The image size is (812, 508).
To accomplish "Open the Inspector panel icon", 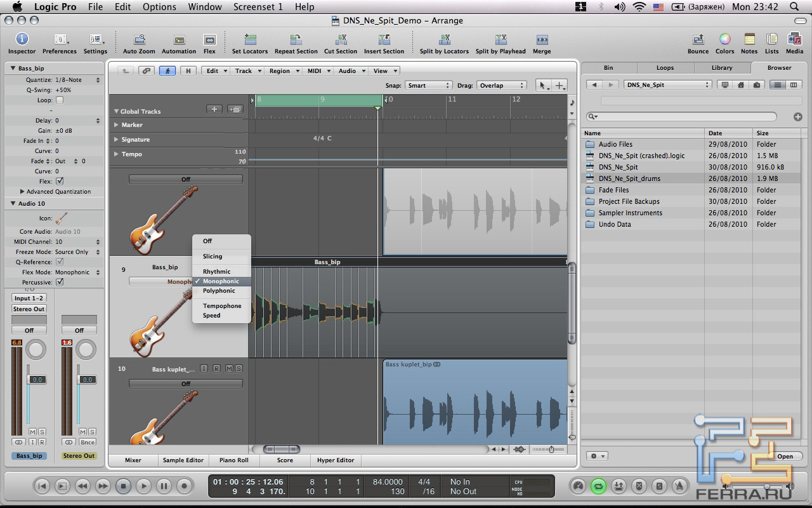I will tap(22, 40).
